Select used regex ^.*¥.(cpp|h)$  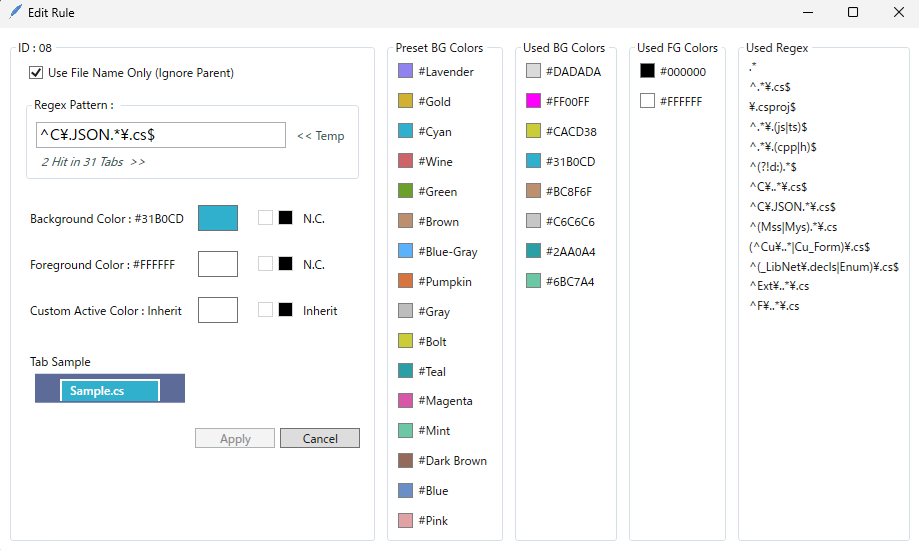(783, 147)
